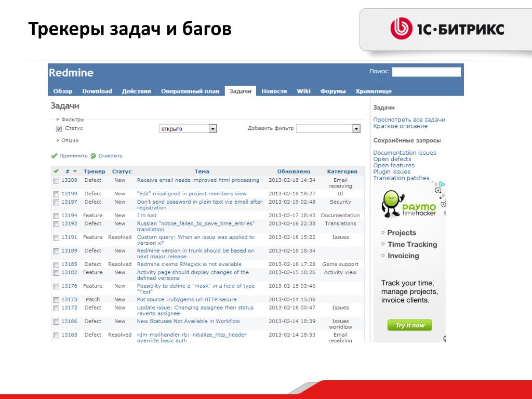Check the box for issue 13209
The width and height of the screenshot is (532, 399).
pos(56,181)
